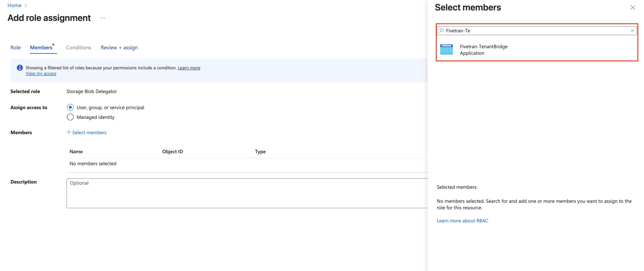Click the Application type label
The height and width of the screenshot is (271, 644).
coord(472,53)
